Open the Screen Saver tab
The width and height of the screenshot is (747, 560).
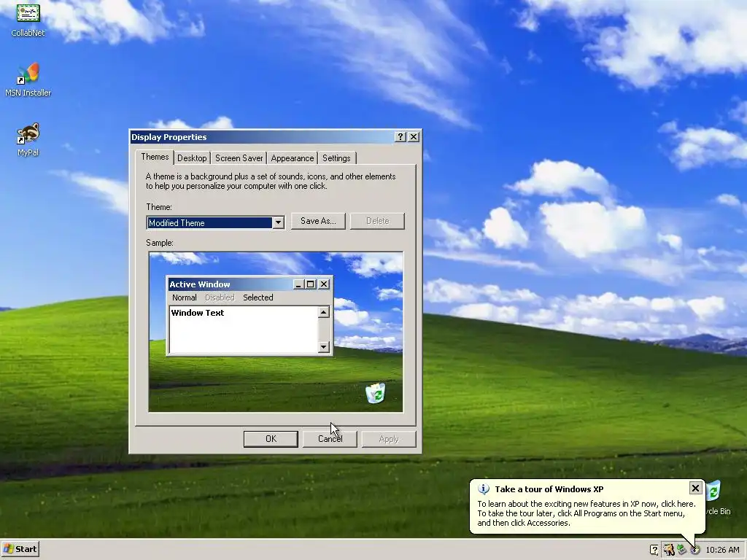(239, 158)
